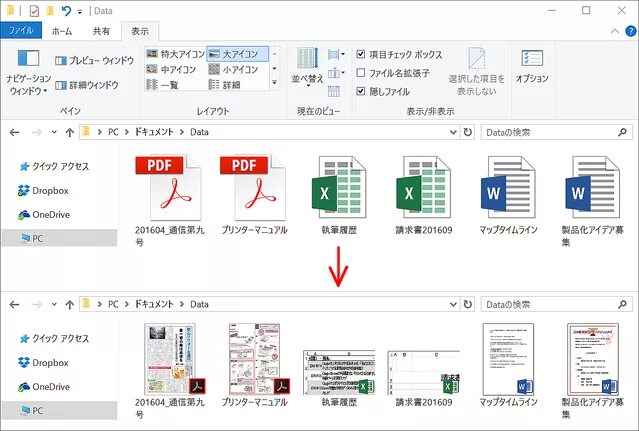Open Help via the blue question mark
The height and width of the screenshot is (431, 639).
tap(630, 31)
